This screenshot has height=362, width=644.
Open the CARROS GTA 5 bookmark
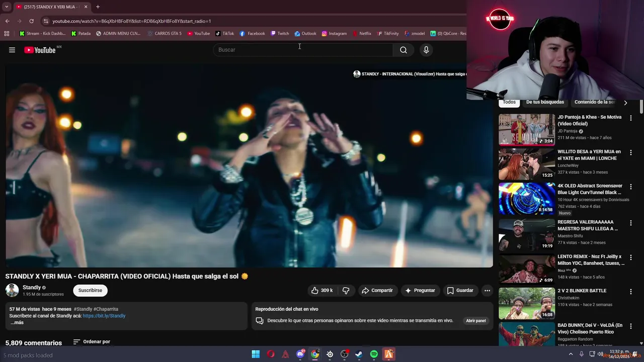(x=165, y=34)
